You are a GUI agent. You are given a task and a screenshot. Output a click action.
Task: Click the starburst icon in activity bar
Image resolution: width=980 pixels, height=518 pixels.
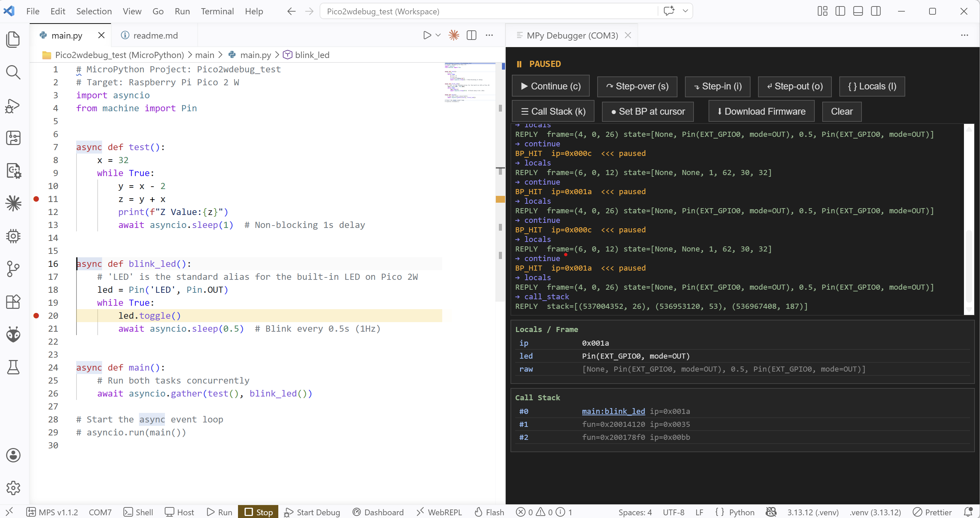(13, 203)
